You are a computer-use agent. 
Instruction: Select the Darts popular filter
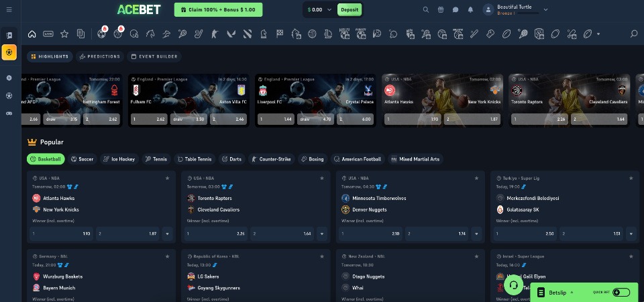pos(232,159)
